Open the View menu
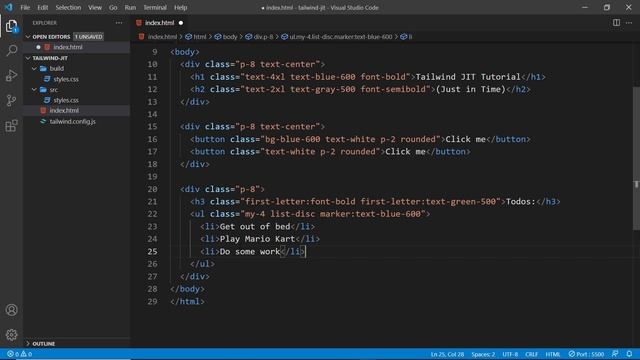 click(95, 7)
